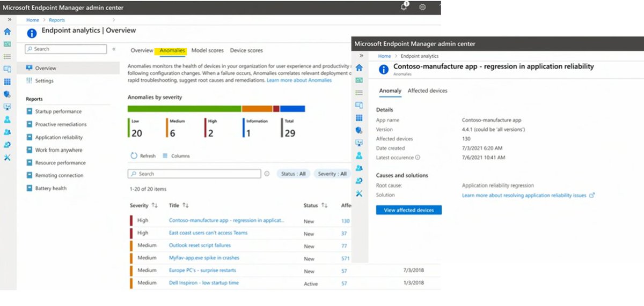Click the info icon beside anomalies search box
This screenshot has width=644, height=306.
coord(267,174)
